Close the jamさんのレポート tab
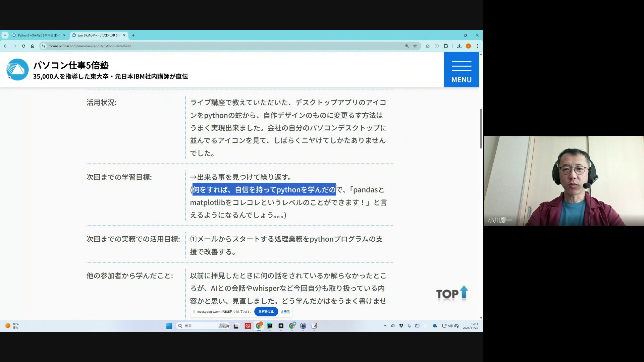This screenshot has height=362, width=644. click(x=124, y=35)
